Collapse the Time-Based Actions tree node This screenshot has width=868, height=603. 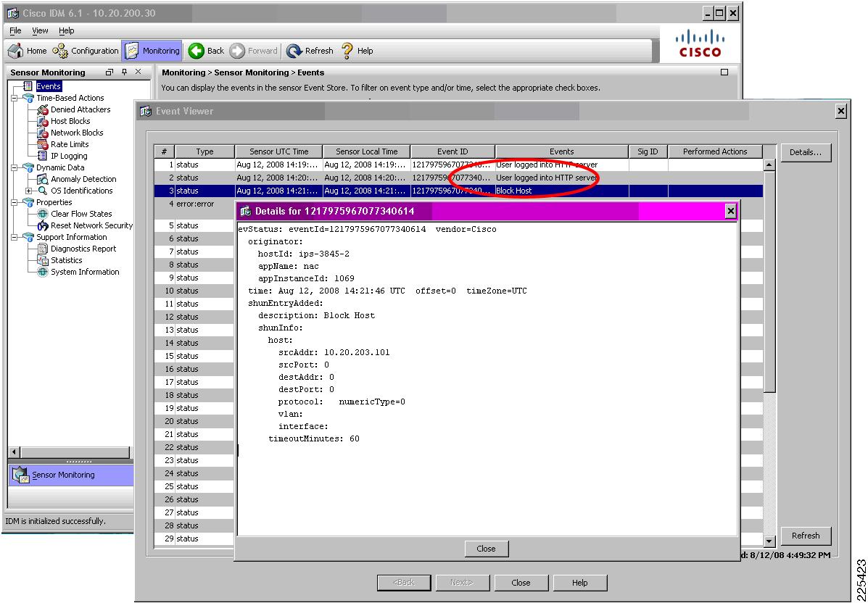point(14,98)
